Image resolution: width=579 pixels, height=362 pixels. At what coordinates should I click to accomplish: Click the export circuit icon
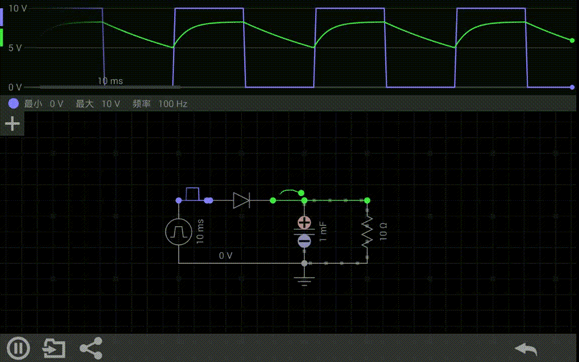(54, 348)
